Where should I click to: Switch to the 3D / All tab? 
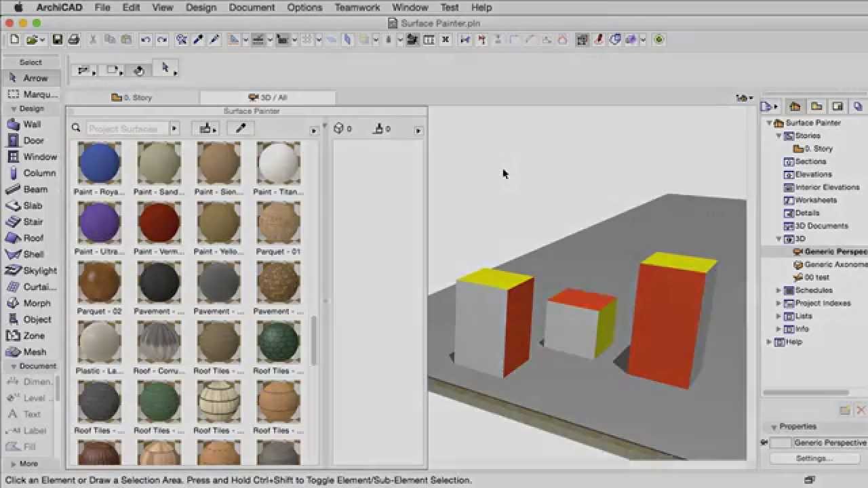coord(267,98)
